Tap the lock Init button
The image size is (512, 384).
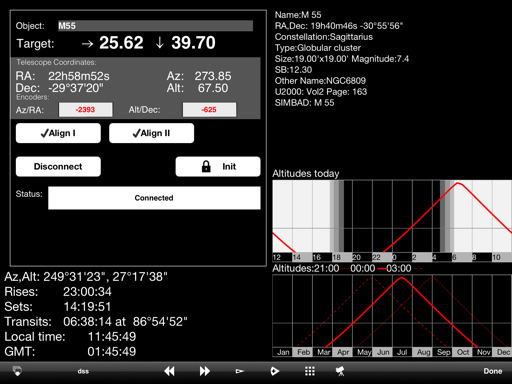(218, 166)
